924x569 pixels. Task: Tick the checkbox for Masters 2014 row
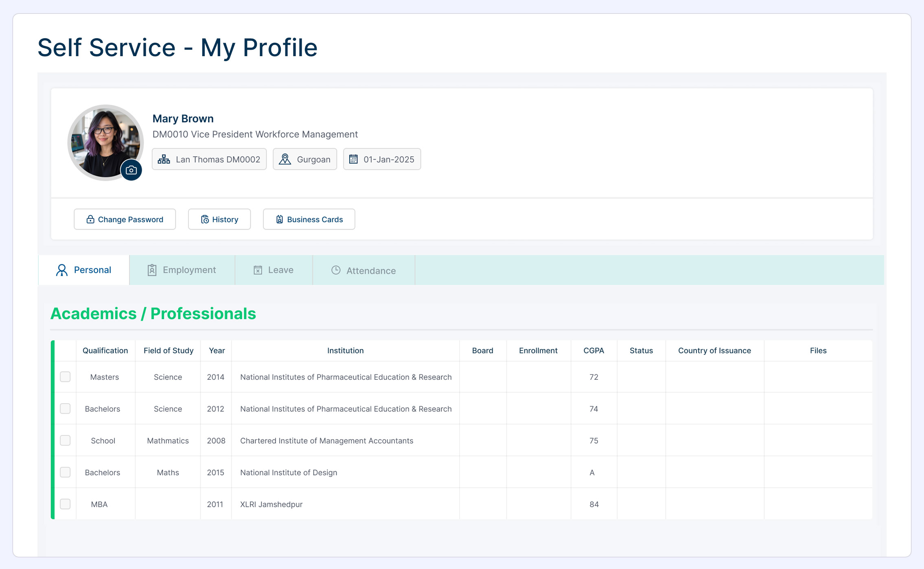(65, 377)
